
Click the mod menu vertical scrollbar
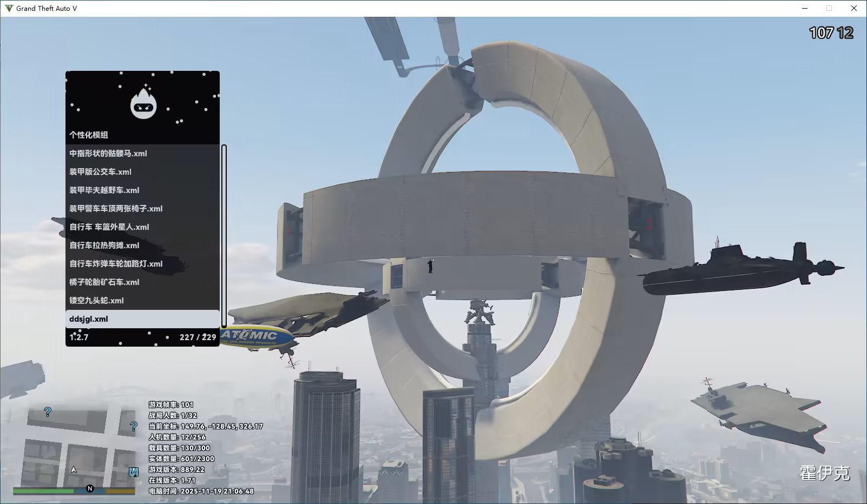(224, 235)
